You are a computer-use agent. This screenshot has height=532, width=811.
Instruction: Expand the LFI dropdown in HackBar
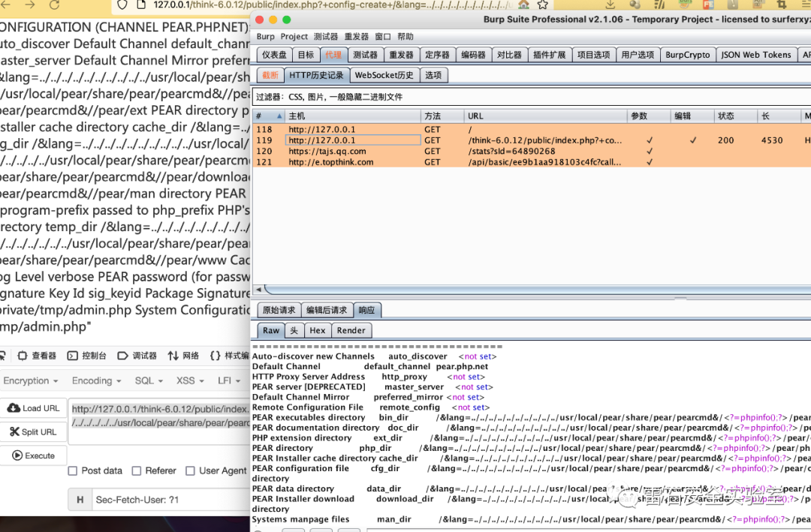point(230,380)
